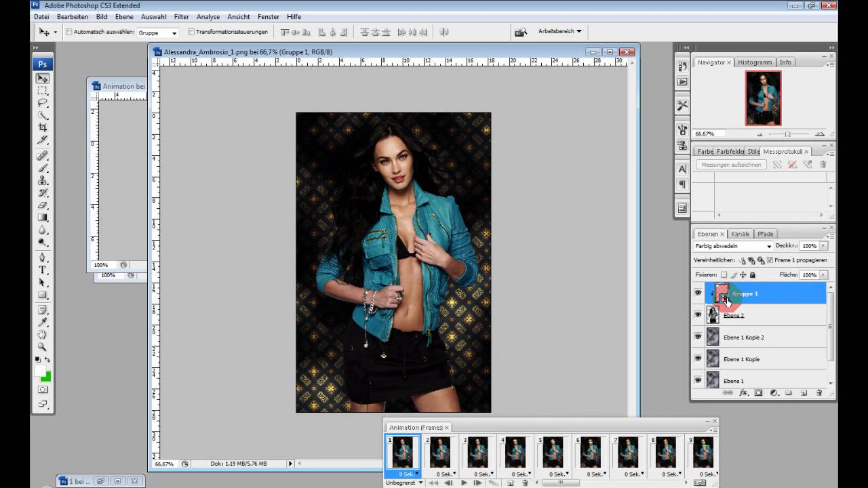Open the Datei menu
Image resolution: width=868 pixels, height=488 pixels.
click(41, 16)
